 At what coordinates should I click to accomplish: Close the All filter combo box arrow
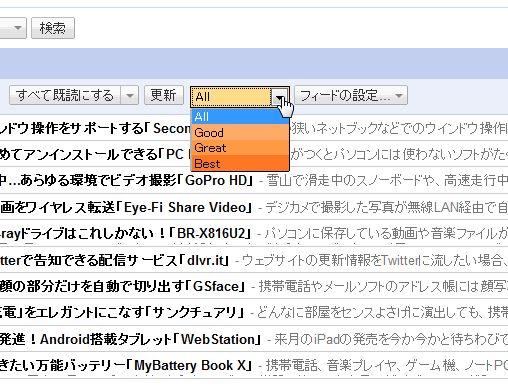point(280,96)
